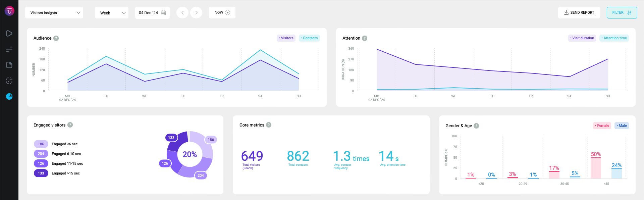Viewport: 644px width, 200px height.
Task: Expand the Week period dropdown
Action: [x=112, y=13]
